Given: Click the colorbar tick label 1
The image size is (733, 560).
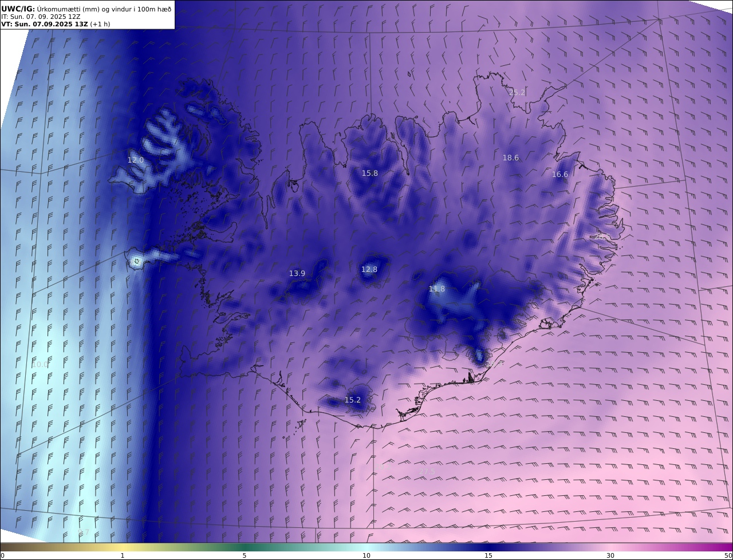Looking at the screenshot, I should pos(123,555).
